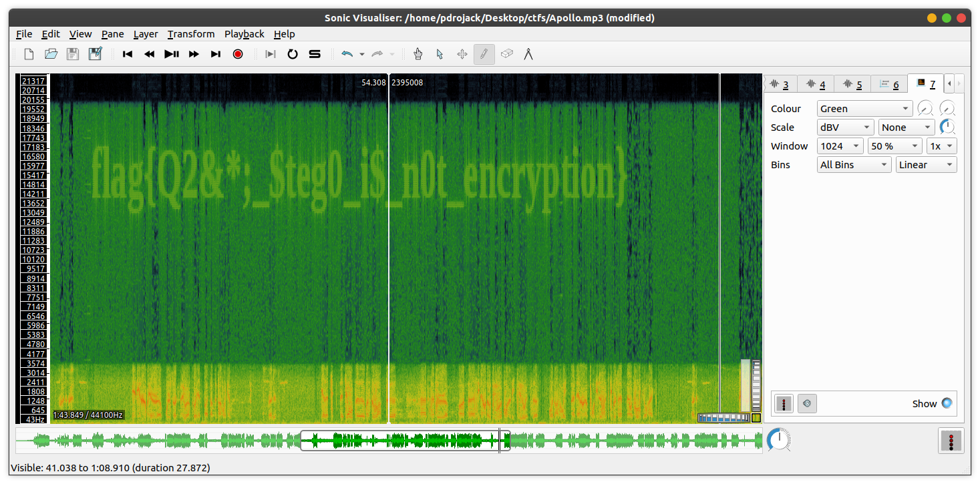
Task: Click the Undo arrow
Action: pyautogui.click(x=347, y=54)
